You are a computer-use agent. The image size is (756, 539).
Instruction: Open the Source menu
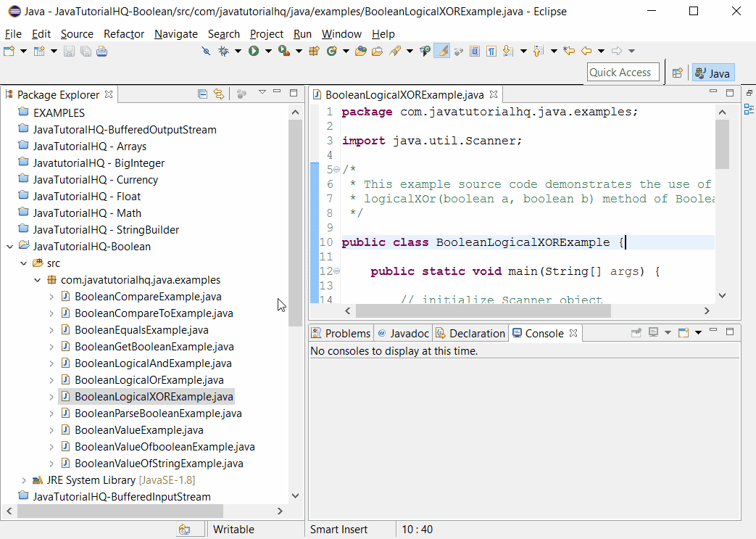(77, 34)
